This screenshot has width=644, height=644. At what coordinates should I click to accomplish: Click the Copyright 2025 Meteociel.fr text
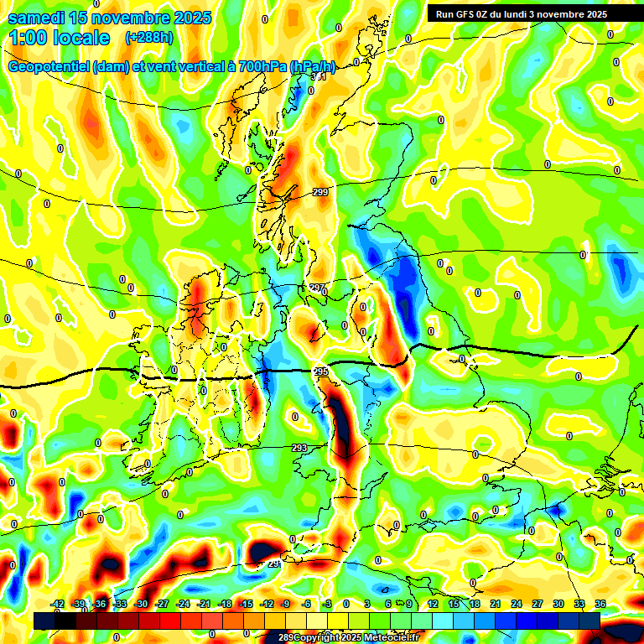coord(348,638)
